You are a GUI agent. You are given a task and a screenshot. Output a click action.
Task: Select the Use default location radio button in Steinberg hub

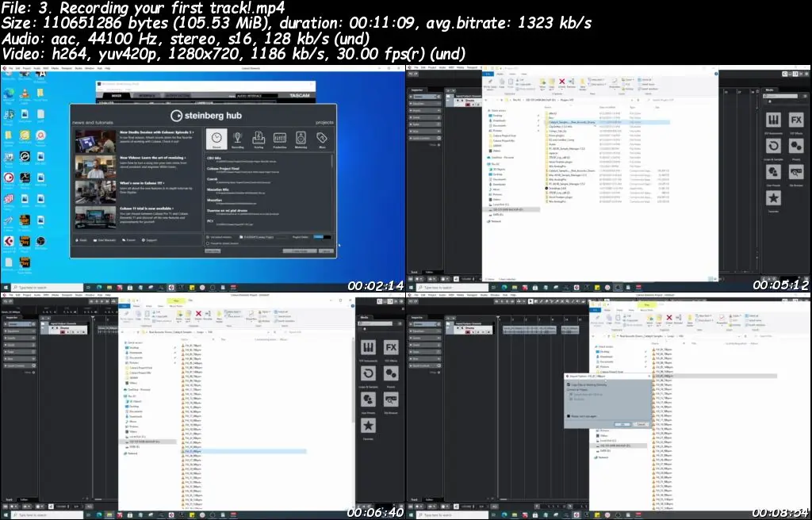point(208,237)
